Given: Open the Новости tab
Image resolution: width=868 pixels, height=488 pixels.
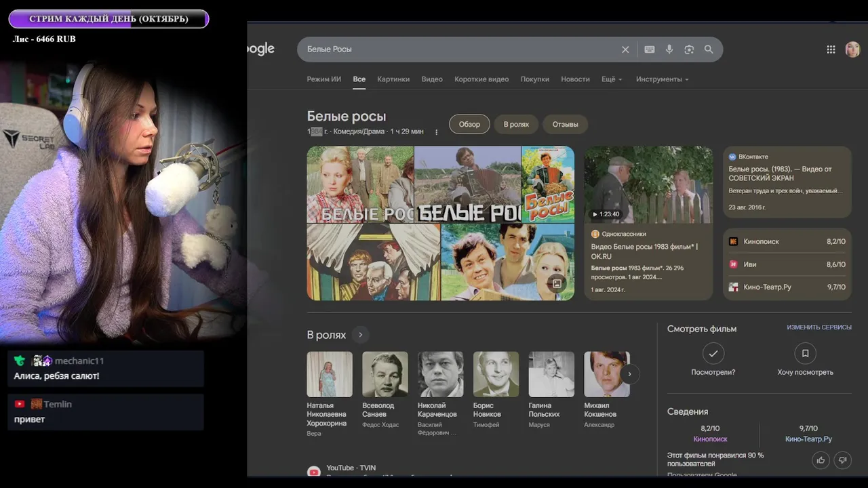Looking at the screenshot, I should [575, 79].
